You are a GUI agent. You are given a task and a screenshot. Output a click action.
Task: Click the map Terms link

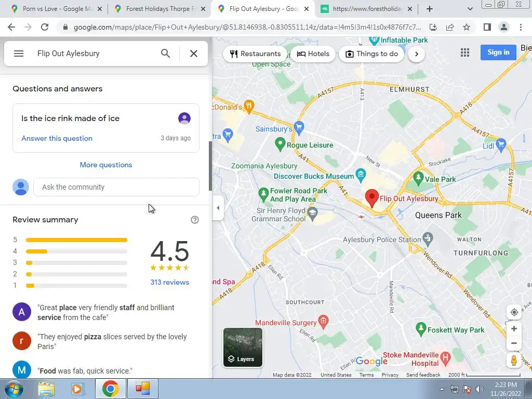pos(366,375)
